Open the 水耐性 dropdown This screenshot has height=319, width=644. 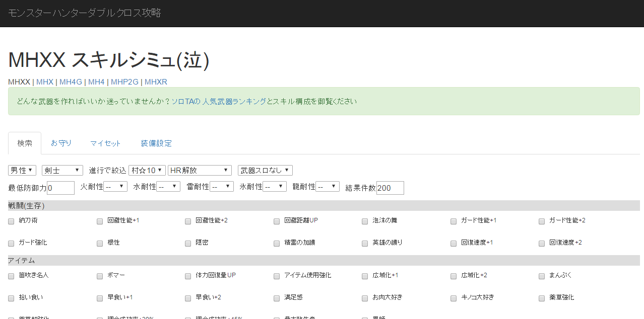click(168, 187)
